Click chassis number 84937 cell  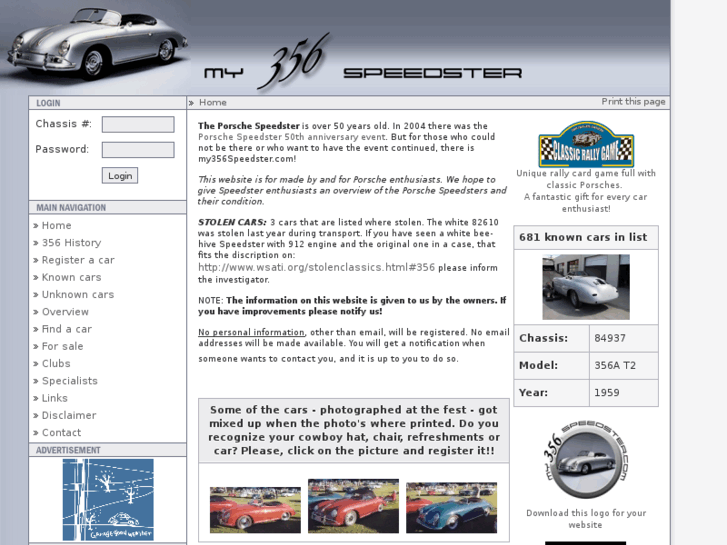624,338
